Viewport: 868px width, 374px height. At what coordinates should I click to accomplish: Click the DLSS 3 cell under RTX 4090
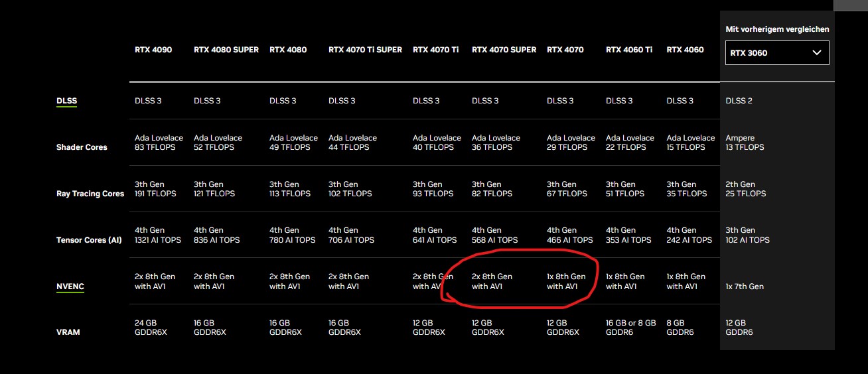pyautogui.click(x=148, y=101)
